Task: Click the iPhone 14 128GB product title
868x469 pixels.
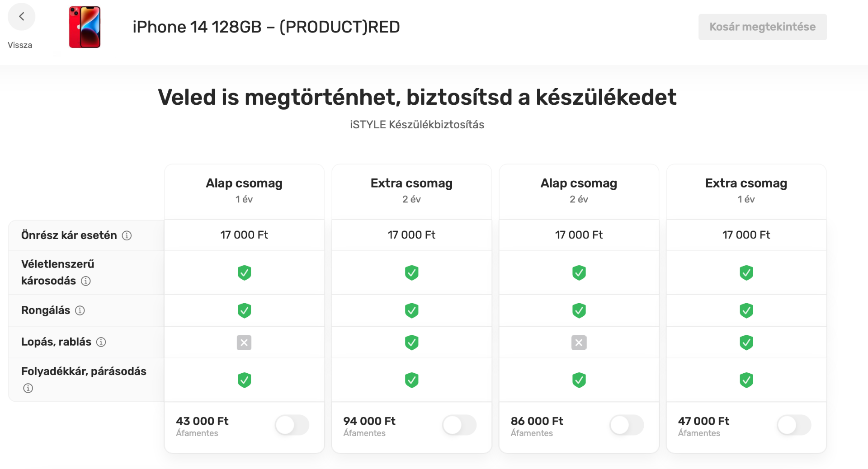Action: tap(266, 27)
